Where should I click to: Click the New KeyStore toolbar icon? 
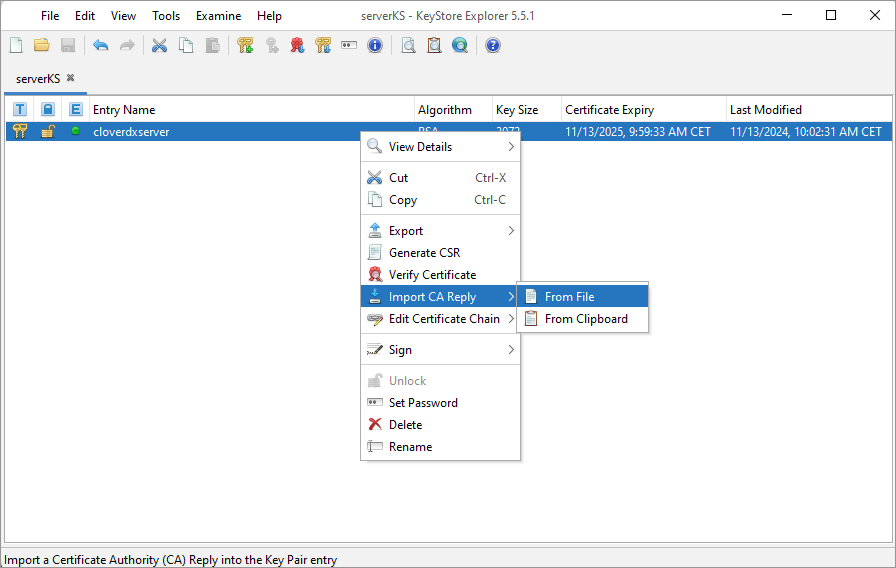15,45
